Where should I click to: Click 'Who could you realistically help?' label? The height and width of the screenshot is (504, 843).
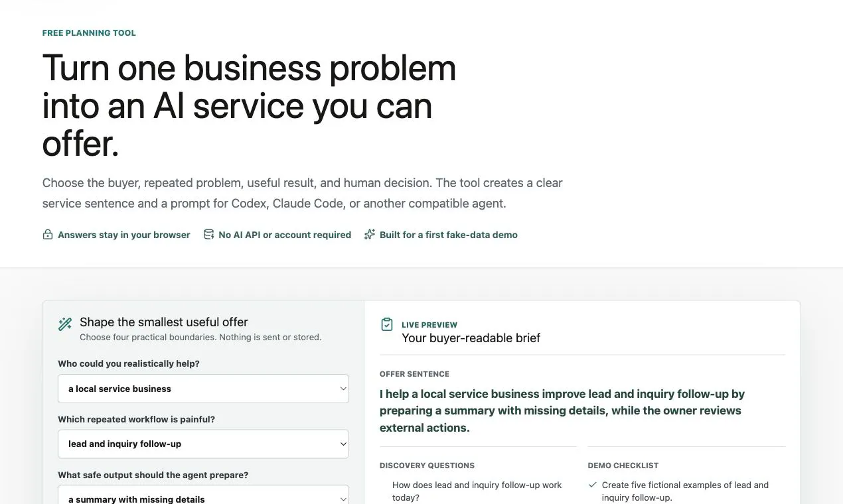(129, 364)
